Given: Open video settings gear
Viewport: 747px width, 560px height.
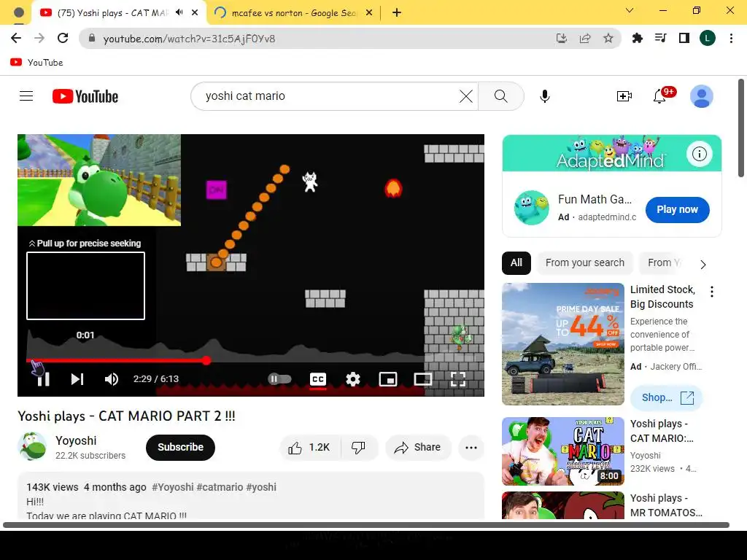Looking at the screenshot, I should point(353,379).
